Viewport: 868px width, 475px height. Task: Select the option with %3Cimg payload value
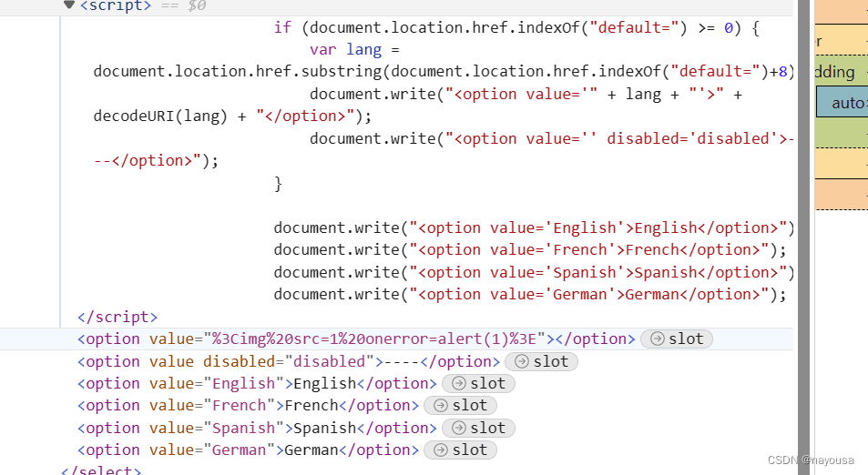(356, 339)
